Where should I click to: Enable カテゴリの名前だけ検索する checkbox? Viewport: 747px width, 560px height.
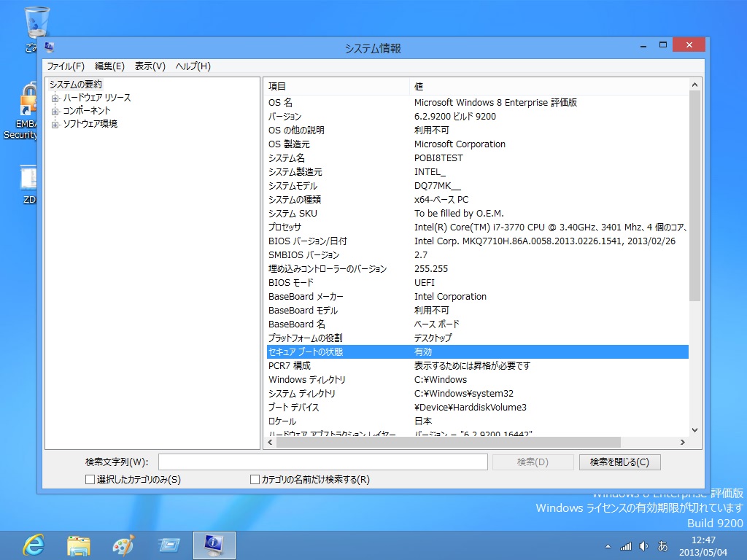click(x=255, y=480)
